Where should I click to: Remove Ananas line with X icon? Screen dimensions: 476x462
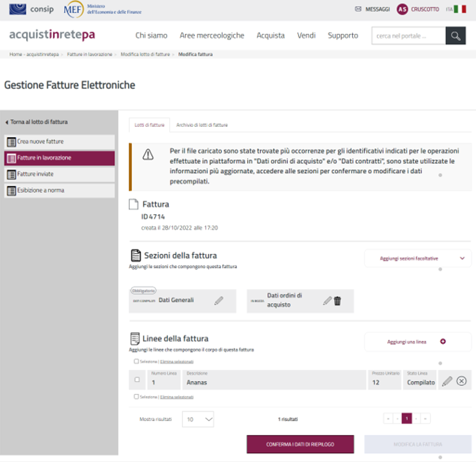pyautogui.click(x=461, y=381)
